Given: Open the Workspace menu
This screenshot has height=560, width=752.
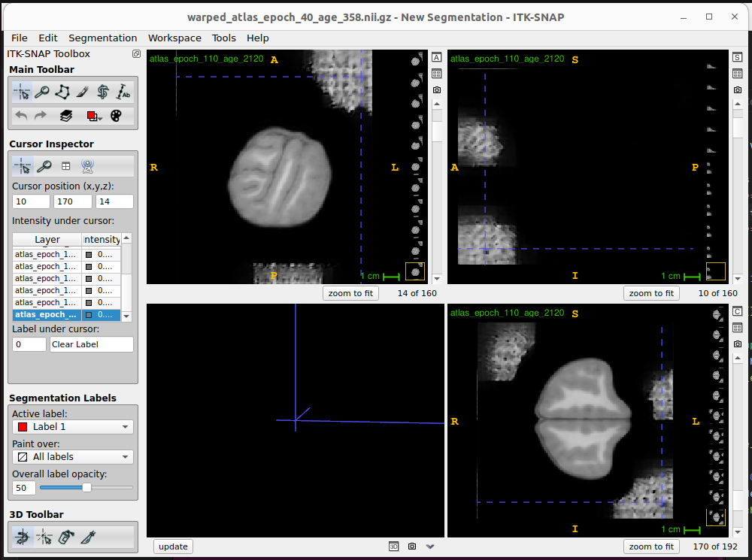Looking at the screenshot, I should tap(174, 38).
